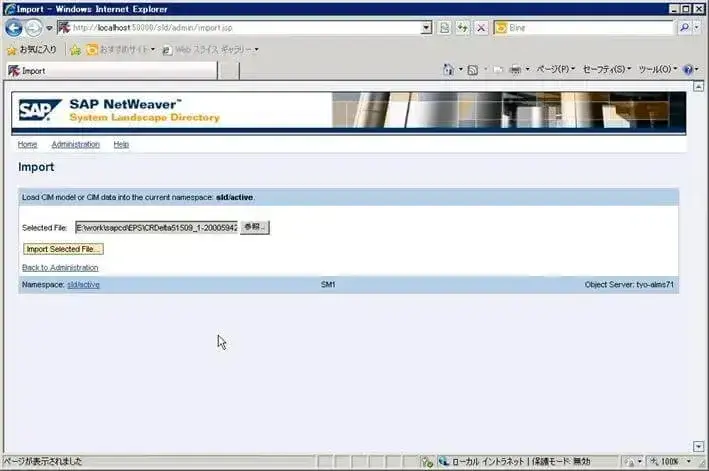Click the SM1 text in footer bar
Image resolution: width=709 pixels, height=471 pixels.
[x=328, y=285]
